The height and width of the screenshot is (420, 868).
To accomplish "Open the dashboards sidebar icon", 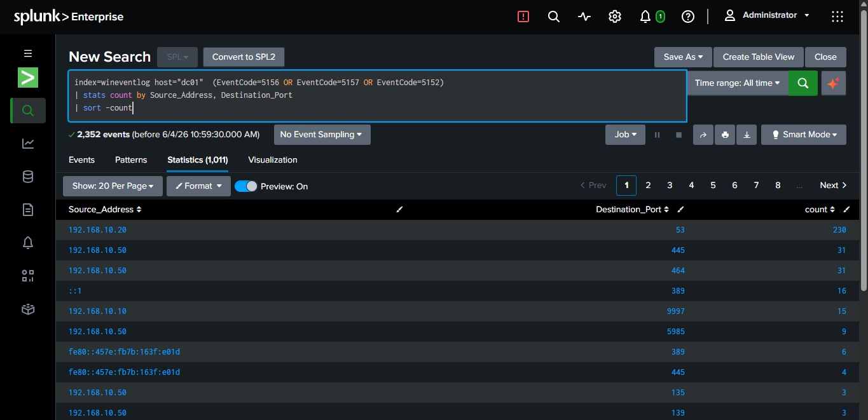I will click(x=28, y=276).
